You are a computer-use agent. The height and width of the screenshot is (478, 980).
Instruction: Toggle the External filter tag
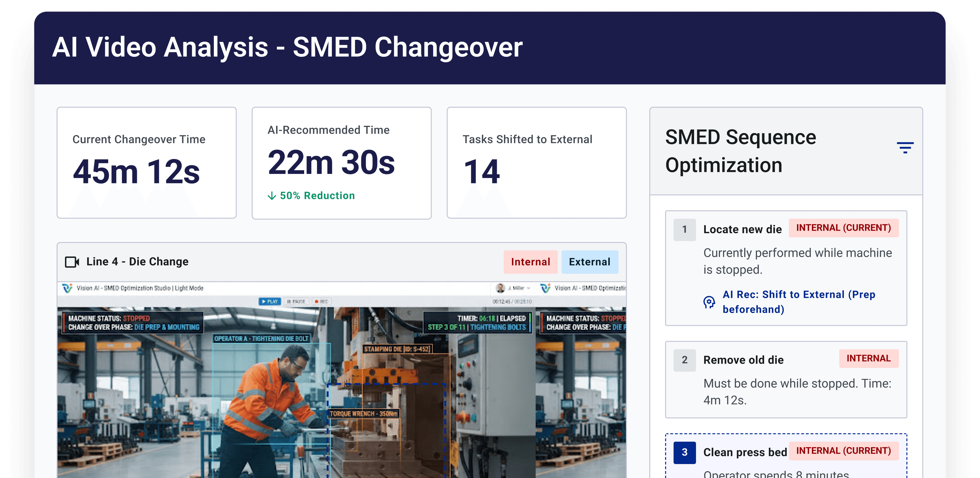[x=590, y=262]
